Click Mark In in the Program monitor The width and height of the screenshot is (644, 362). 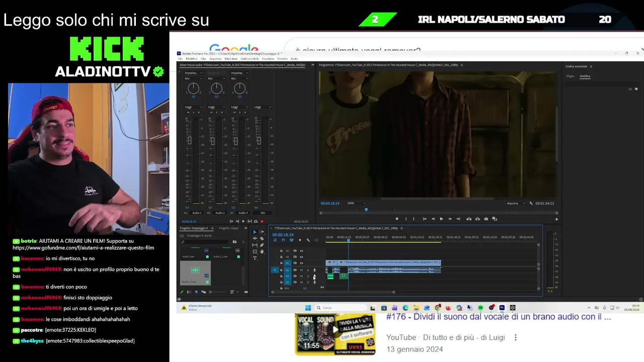(x=406, y=219)
